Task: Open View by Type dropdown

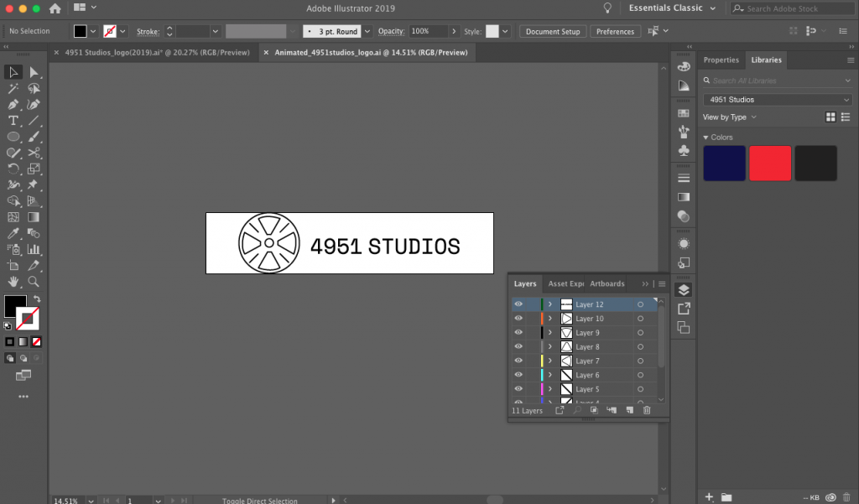Action: [x=730, y=117]
